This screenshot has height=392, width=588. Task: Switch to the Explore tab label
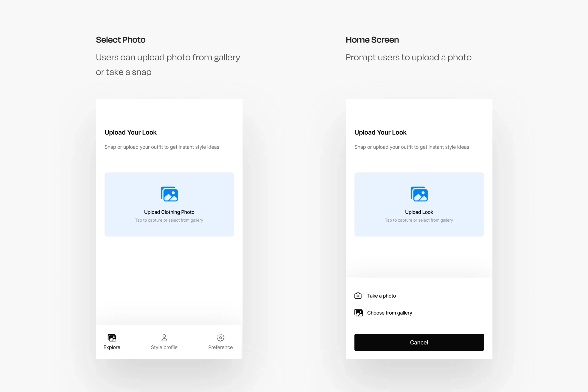(x=112, y=347)
